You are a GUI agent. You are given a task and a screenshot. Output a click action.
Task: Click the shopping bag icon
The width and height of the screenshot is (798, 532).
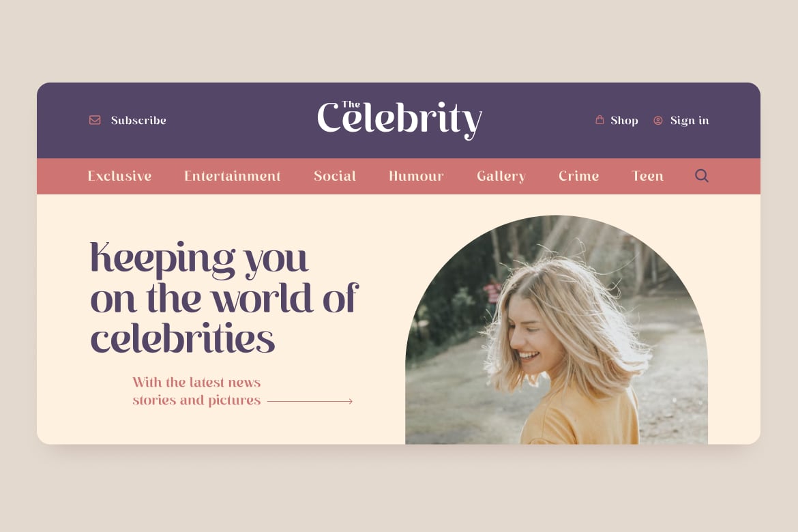click(x=600, y=119)
